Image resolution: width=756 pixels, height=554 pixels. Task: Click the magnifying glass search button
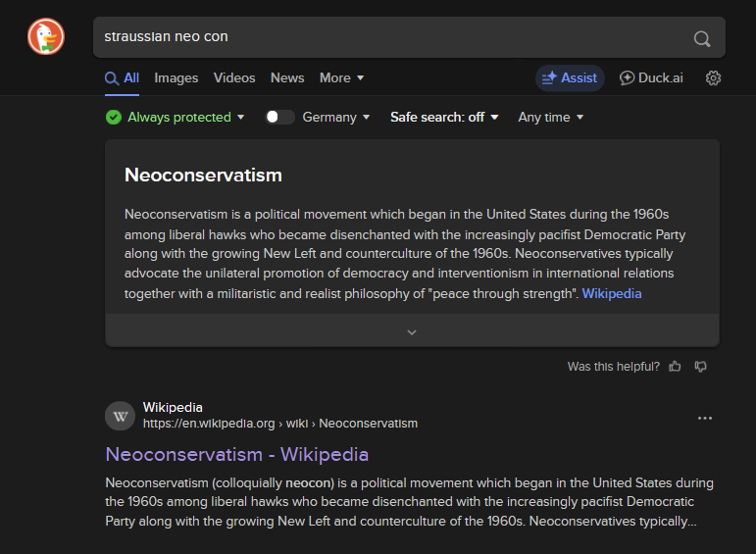[x=702, y=38]
